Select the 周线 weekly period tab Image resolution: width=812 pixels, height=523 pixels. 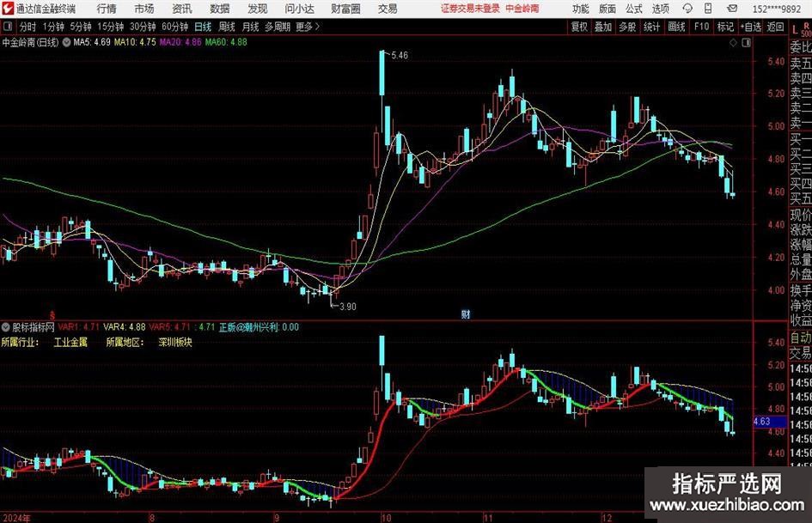(227, 27)
